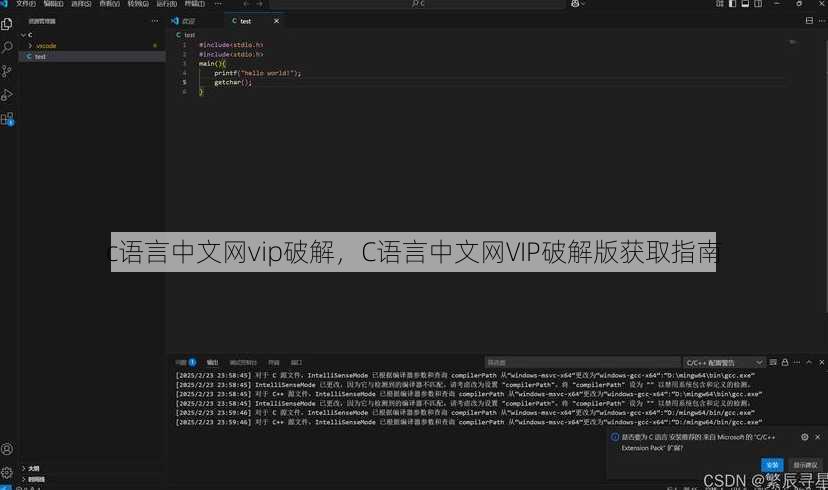Click the blue Install button in notification

(x=772, y=465)
